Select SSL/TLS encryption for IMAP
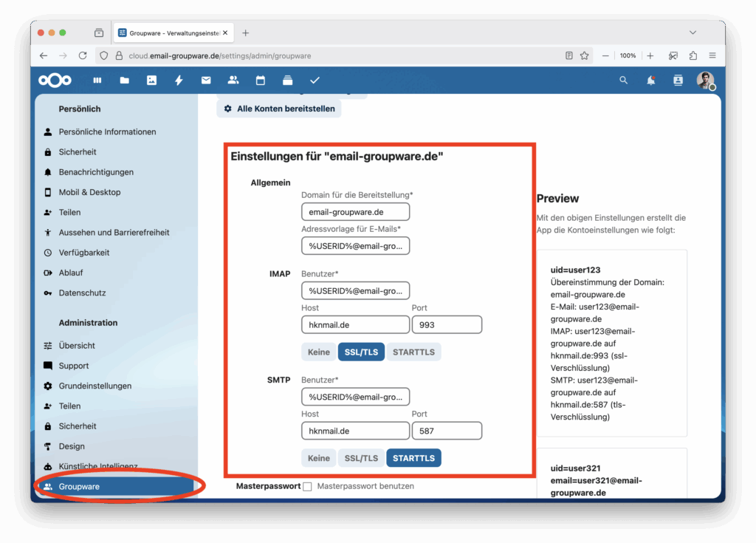Viewport: 756px width, 543px height. click(361, 352)
